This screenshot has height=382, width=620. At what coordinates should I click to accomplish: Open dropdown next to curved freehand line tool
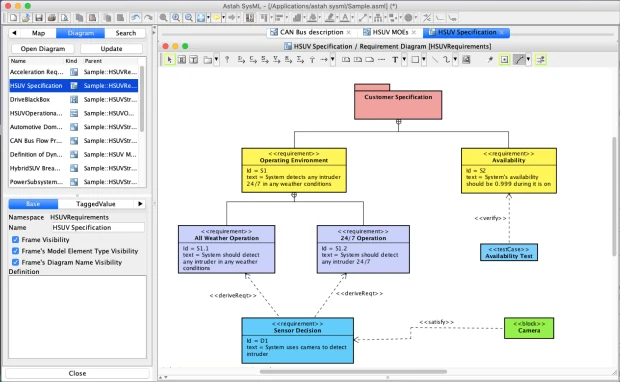455,60
